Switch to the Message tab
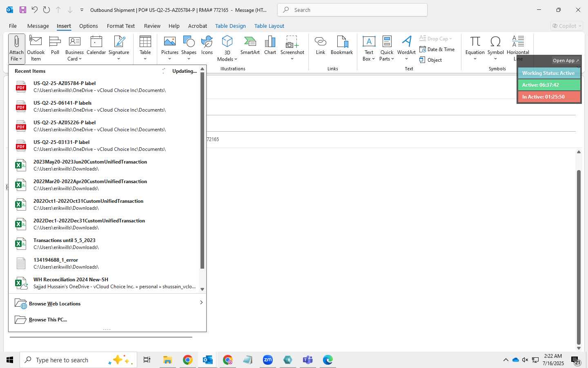588x368 pixels. point(38,26)
